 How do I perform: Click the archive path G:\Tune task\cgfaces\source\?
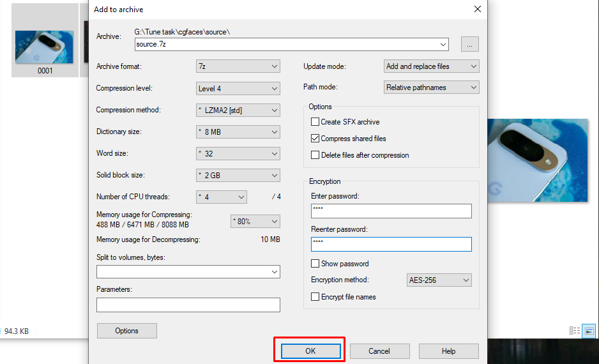coord(182,32)
